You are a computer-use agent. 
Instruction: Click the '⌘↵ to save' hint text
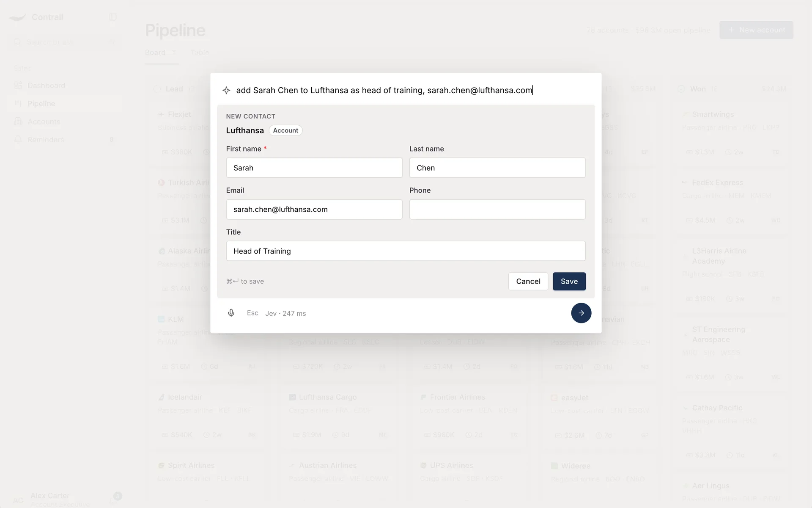click(245, 281)
